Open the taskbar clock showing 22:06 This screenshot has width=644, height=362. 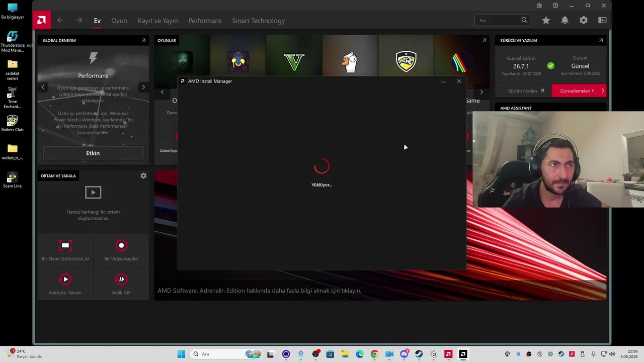click(629, 354)
